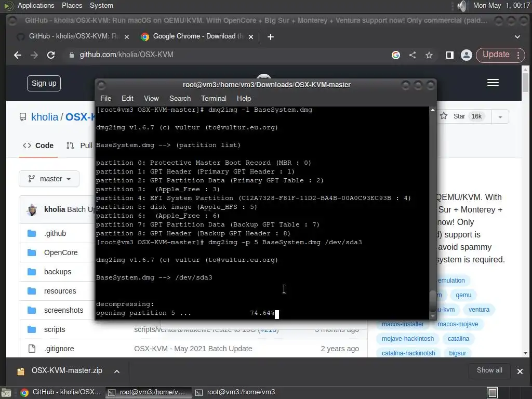Viewport: 532px width, 399px height.
Task: Expand the Star lists dropdown arrow
Action: [500, 117]
